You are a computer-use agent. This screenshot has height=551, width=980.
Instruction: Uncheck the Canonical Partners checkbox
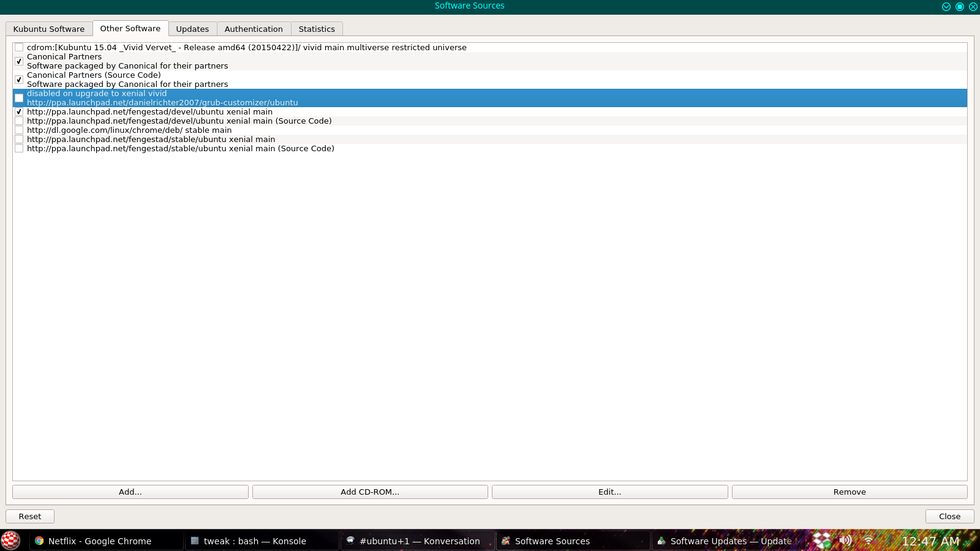(19, 61)
